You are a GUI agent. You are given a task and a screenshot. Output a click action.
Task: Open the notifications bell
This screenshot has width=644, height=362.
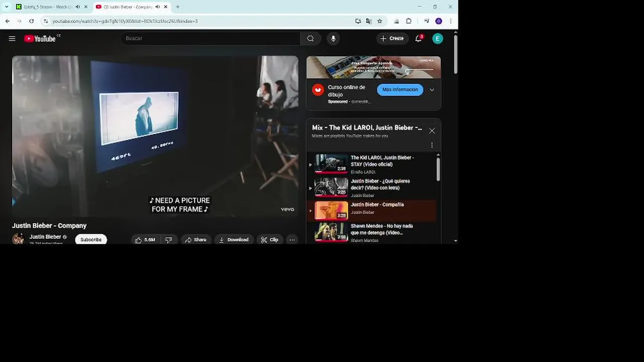click(418, 39)
